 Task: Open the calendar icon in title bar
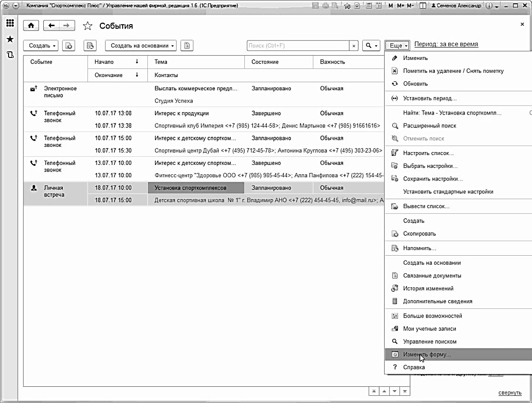[378, 5]
